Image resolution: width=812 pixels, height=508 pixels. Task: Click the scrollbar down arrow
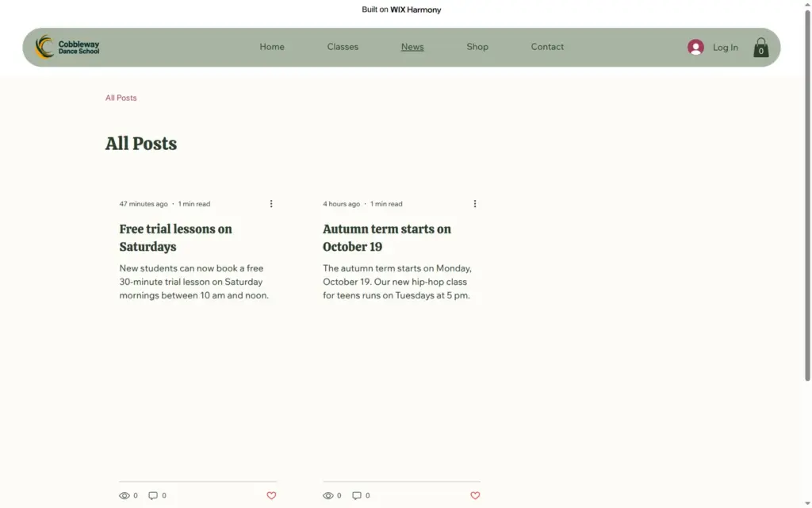point(806,504)
